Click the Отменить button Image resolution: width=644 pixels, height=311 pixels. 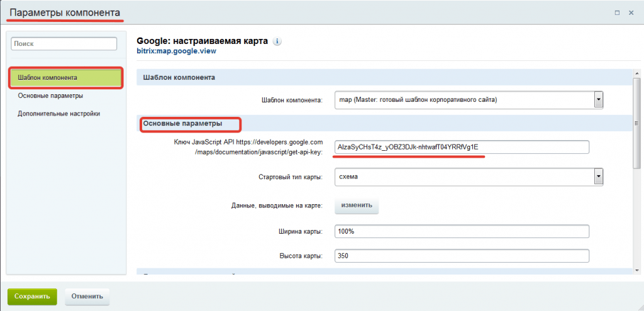(x=87, y=296)
